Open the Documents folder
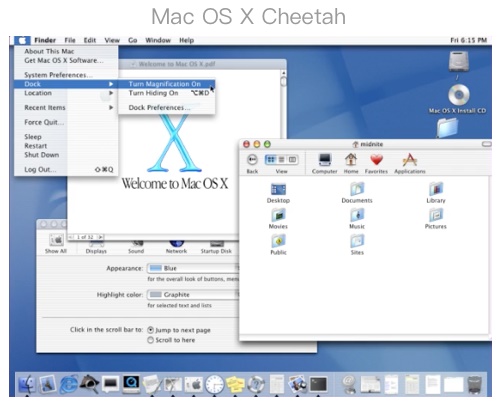 coord(357,193)
